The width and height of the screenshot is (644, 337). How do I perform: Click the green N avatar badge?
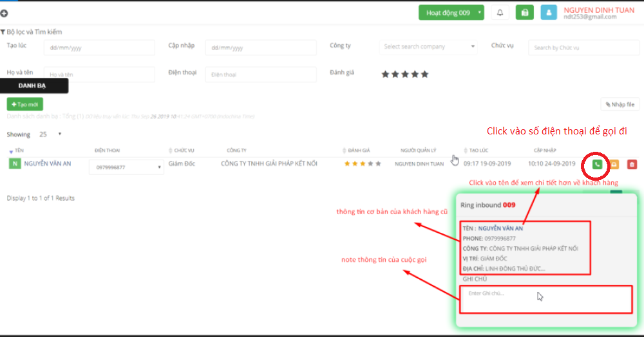[x=15, y=163]
